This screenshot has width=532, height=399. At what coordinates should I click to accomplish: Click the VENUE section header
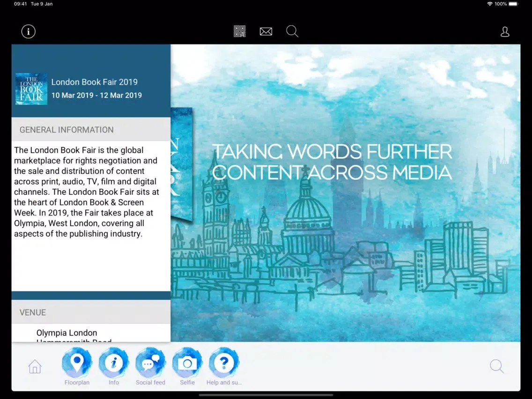(x=91, y=312)
